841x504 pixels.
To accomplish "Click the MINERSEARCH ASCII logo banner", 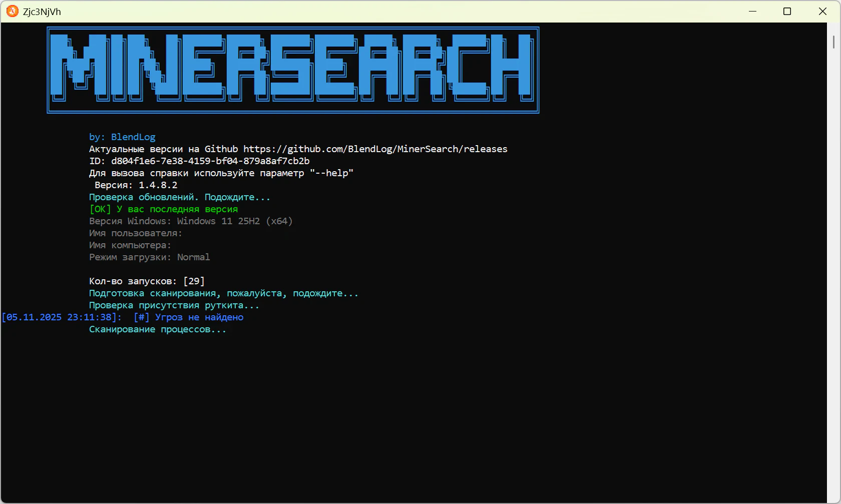I will pos(293,70).
